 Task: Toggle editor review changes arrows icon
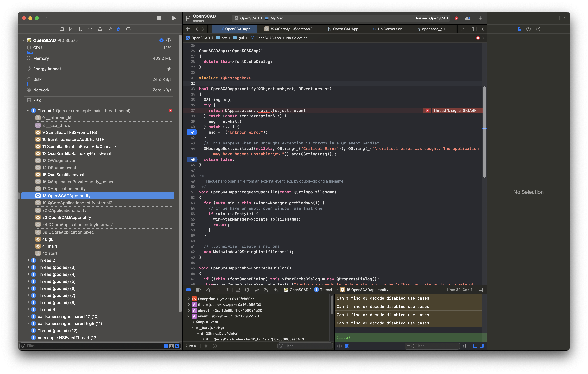pyautogui.click(x=462, y=29)
